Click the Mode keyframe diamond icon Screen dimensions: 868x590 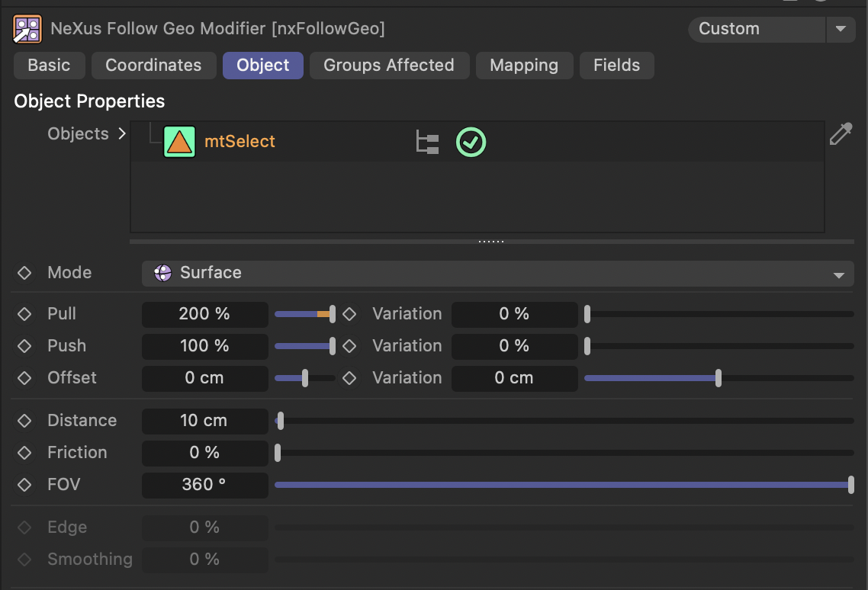point(24,273)
